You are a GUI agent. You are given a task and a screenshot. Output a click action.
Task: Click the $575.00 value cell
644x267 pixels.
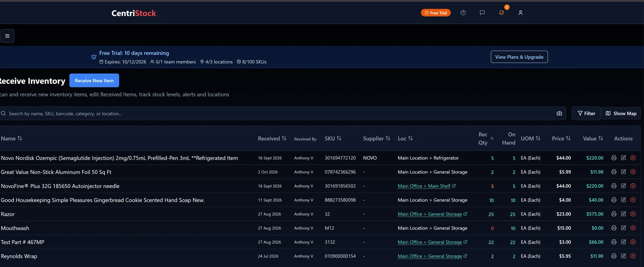click(595, 214)
